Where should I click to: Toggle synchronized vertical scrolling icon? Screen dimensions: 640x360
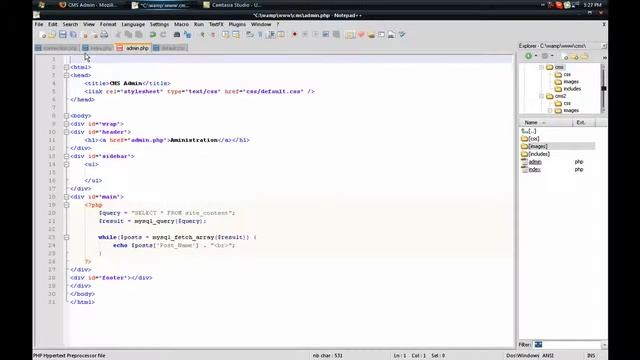click(225, 35)
